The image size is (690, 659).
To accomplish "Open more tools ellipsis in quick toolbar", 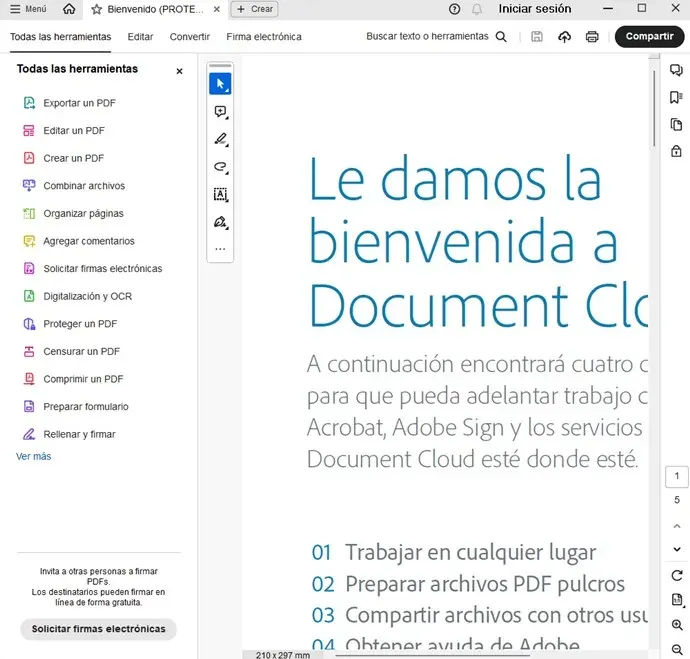I will [x=220, y=249].
